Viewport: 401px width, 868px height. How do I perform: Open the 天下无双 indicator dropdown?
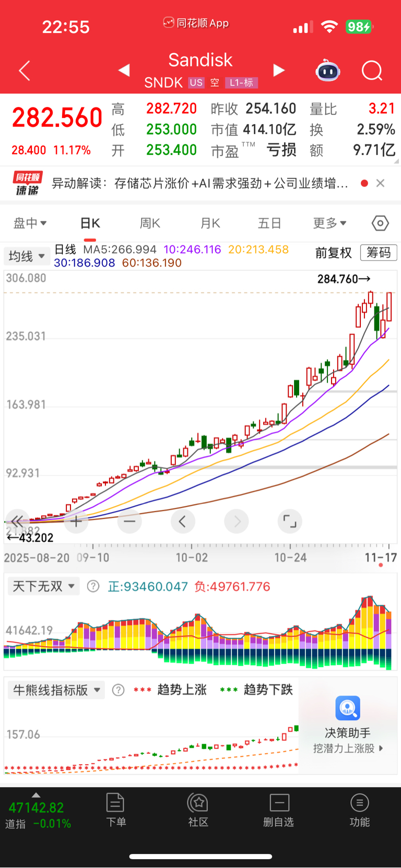coord(43,586)
